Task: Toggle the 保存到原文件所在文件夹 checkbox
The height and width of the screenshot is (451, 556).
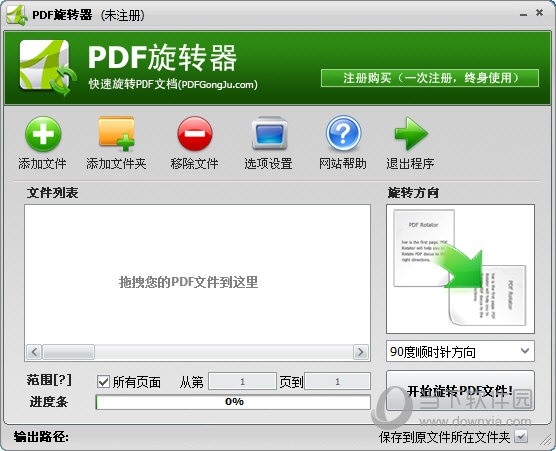Action: [x=521, y=436]
